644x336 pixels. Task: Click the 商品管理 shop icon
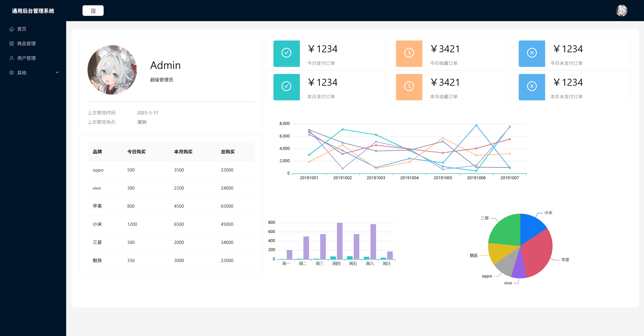(x=12, y=44)
